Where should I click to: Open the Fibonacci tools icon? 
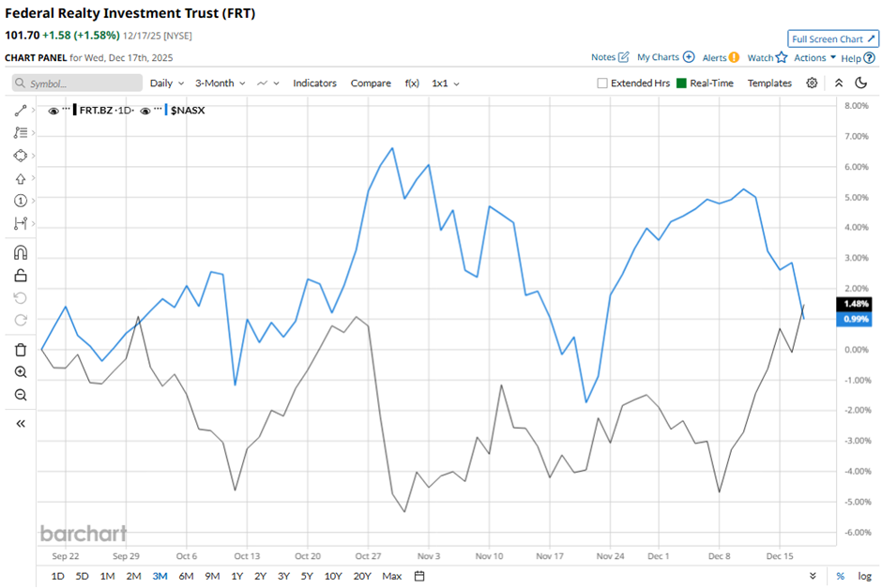pos(21,132)
